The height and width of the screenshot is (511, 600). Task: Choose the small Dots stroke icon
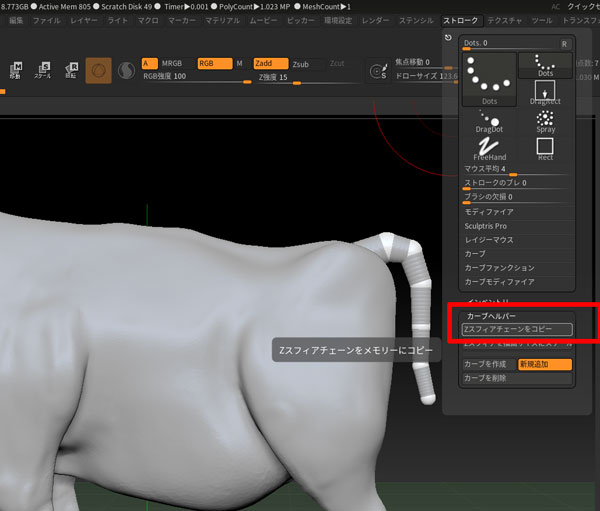point(545,65)
